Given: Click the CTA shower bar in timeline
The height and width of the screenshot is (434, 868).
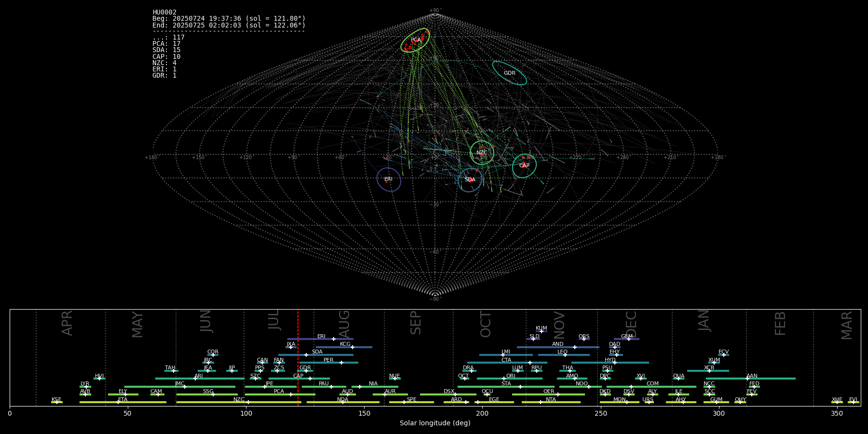Looking at the screenshot, I should click(x=507, y=363).
